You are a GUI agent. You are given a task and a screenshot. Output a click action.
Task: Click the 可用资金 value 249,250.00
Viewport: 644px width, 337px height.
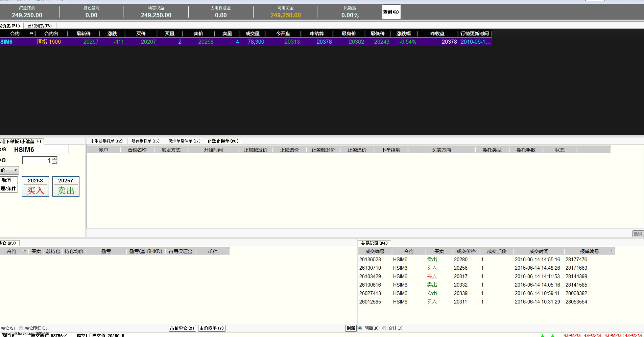(x=286, y=15)
